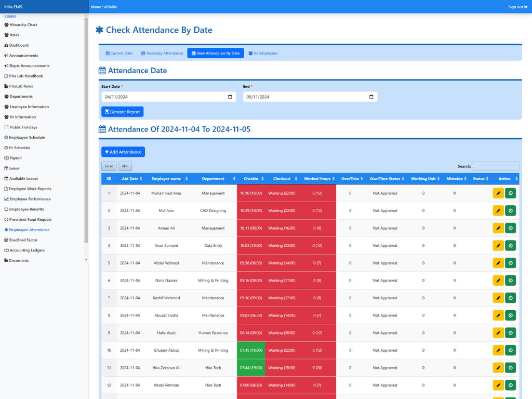Viewport: 532px width, 399px height.
Task: Open Dashboard from the sidebar
Action: [x=19, y=45]
